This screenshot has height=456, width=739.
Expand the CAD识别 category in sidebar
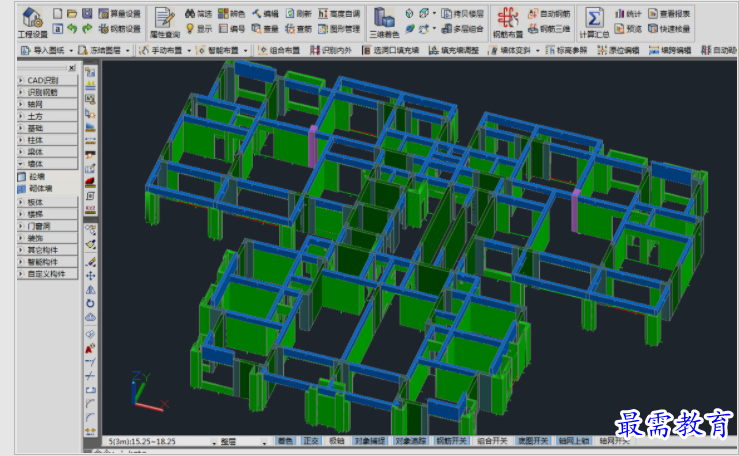[x=47, y=80]
